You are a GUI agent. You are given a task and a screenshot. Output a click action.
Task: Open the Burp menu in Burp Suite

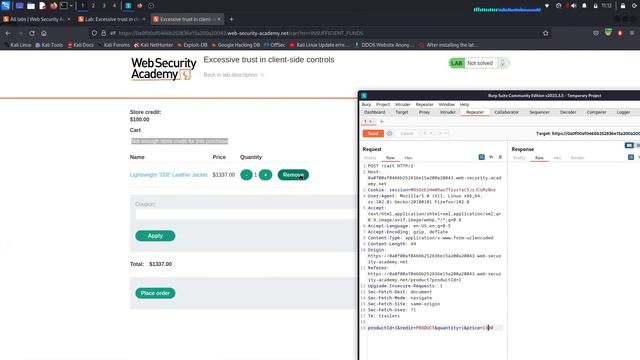(366, 104)
